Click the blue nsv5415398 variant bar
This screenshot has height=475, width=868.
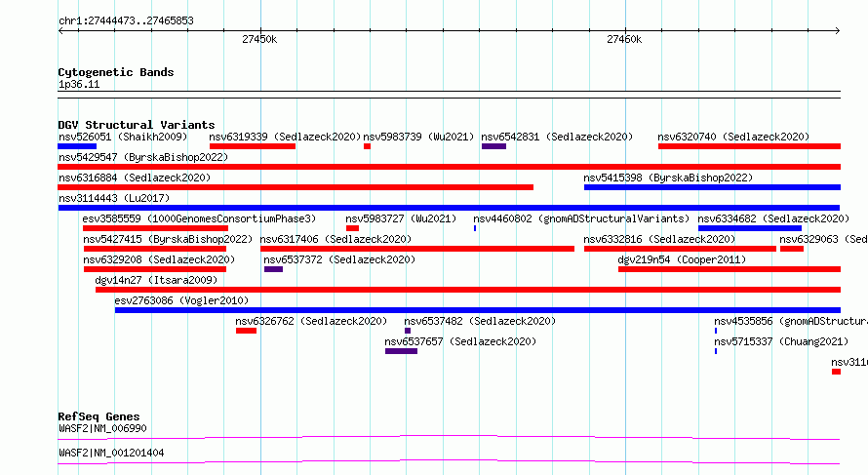(x=713, y=187)
